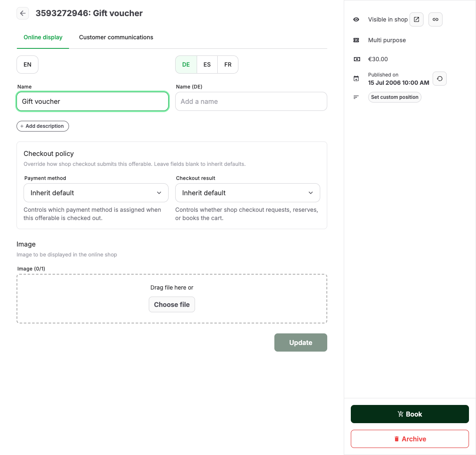Click the price money icon
Screen dimensions: 476x455
tap(357, 59)
